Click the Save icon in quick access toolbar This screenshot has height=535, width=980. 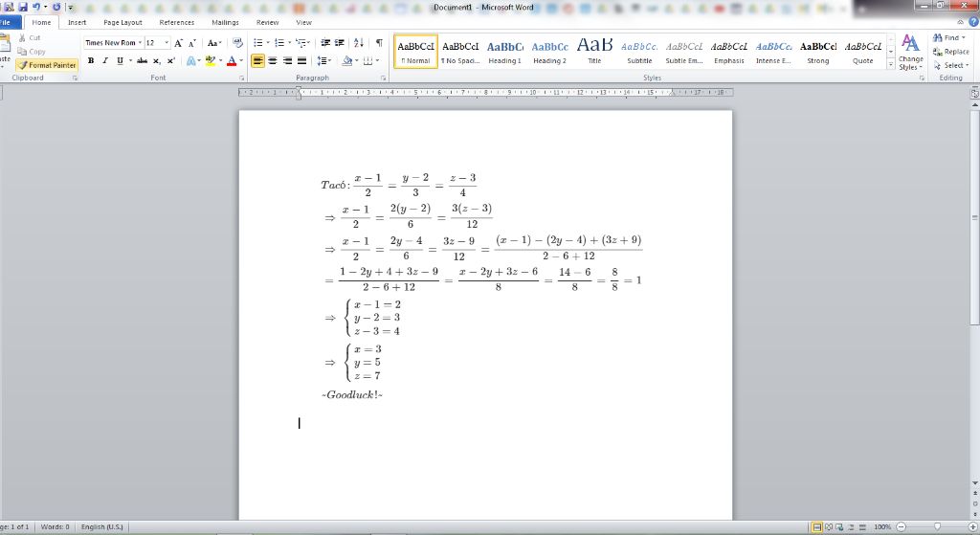point(23,7)
